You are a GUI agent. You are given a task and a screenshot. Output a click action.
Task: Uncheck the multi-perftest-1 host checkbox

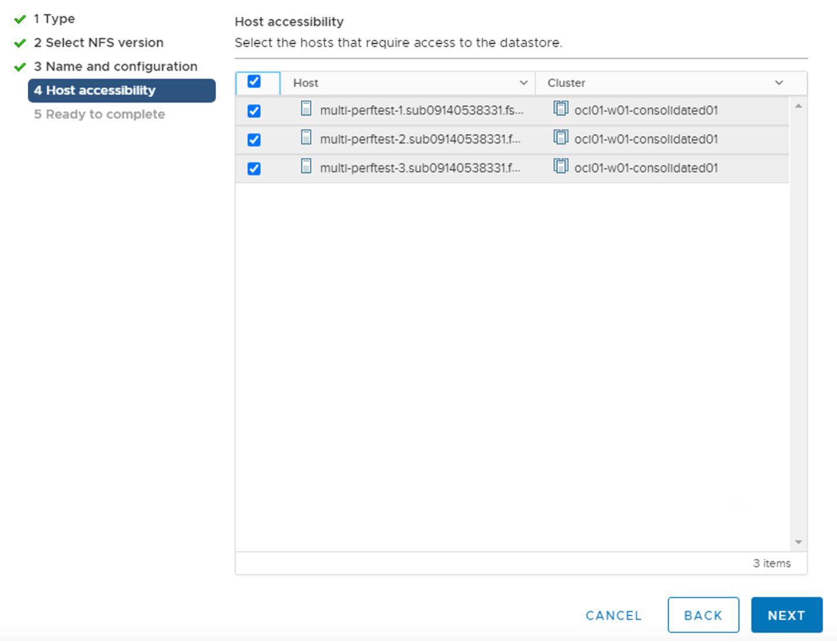tap(254, 110)
